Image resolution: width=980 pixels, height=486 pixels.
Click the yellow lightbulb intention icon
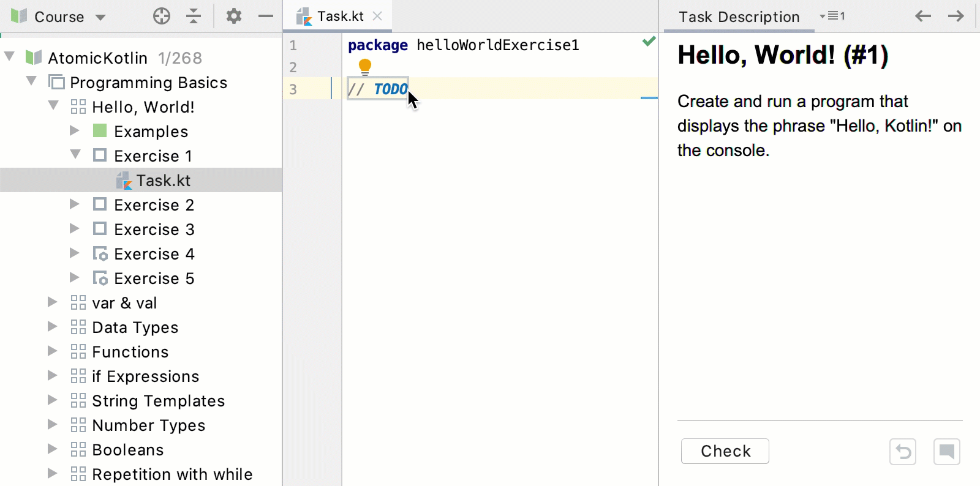[x=365, y=67]
